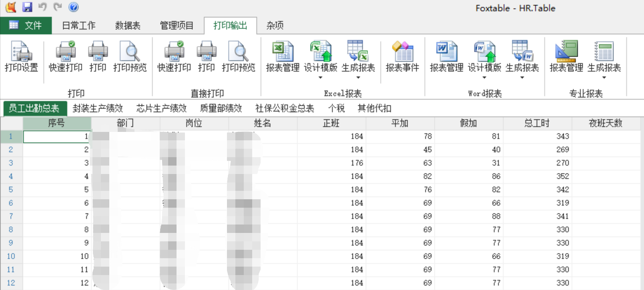The image size is (644, 290).
Task: Expand 设计模版 dropdown in the Excel报表 group
Action: pyautogui.click(x=320, y=78)
